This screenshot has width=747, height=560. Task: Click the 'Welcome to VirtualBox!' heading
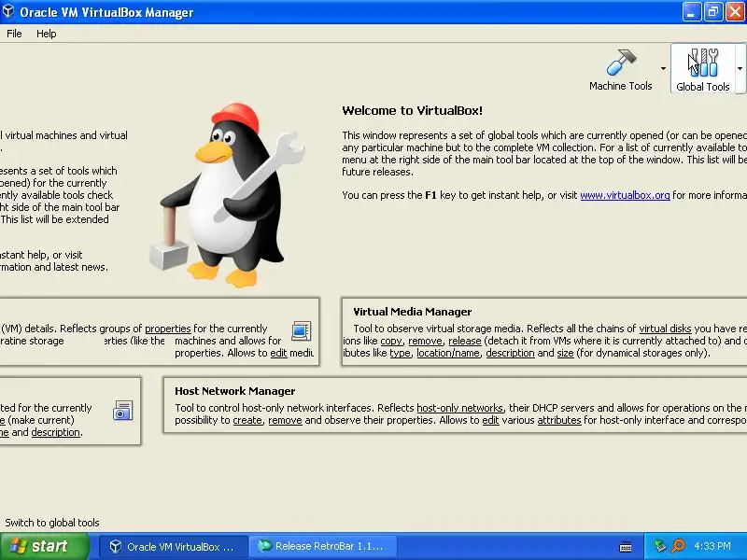(x=412, y=110)
